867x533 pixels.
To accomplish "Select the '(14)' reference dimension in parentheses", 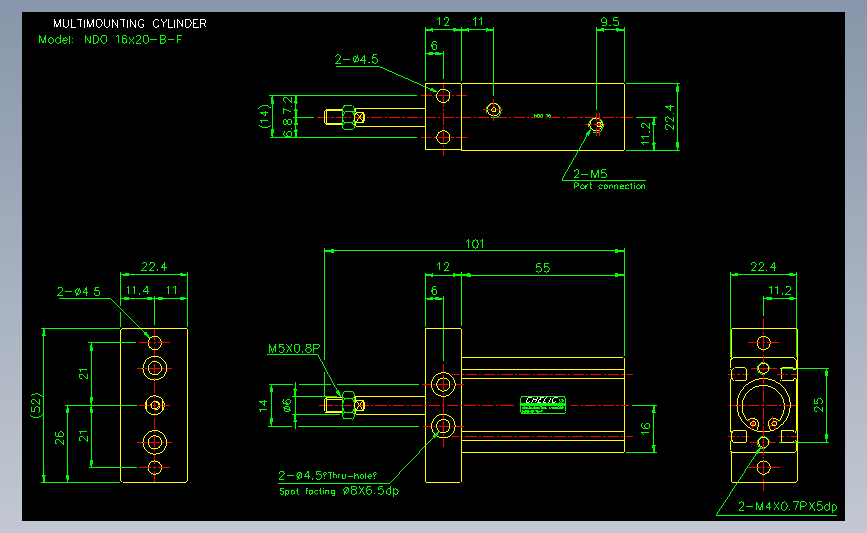I will coord(264,116).
